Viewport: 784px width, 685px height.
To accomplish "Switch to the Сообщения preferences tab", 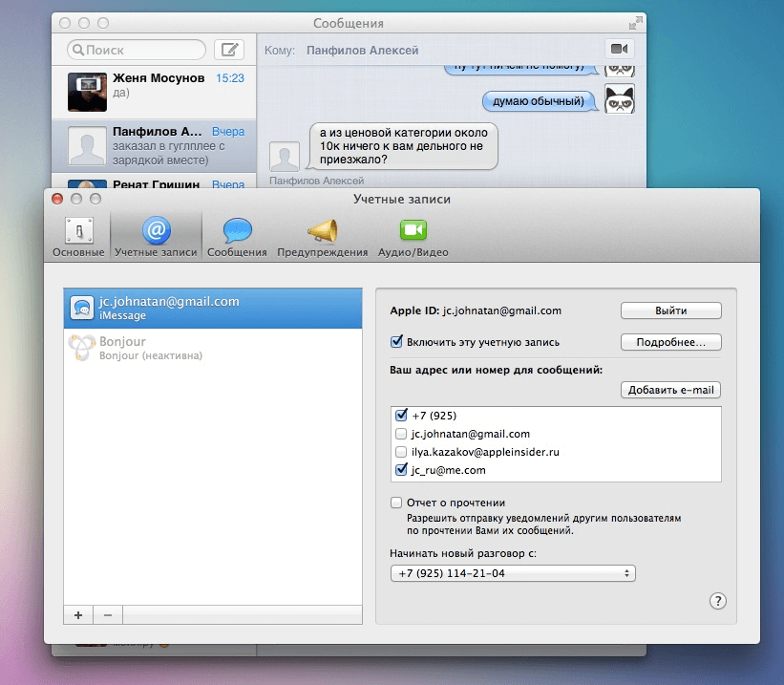I will [237, 237].
